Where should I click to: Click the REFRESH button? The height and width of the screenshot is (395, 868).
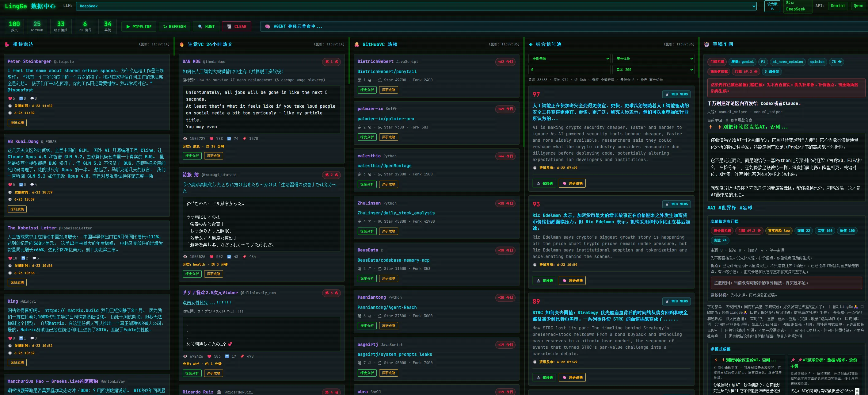(x=174, y=27)
